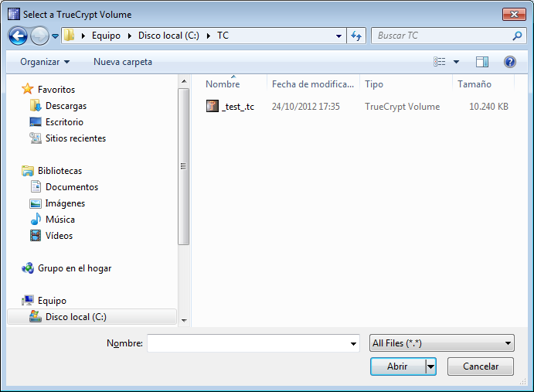534x392 pixels.
Task: Click the greyed Forward arrow button
Action: (x=39, y=36)
